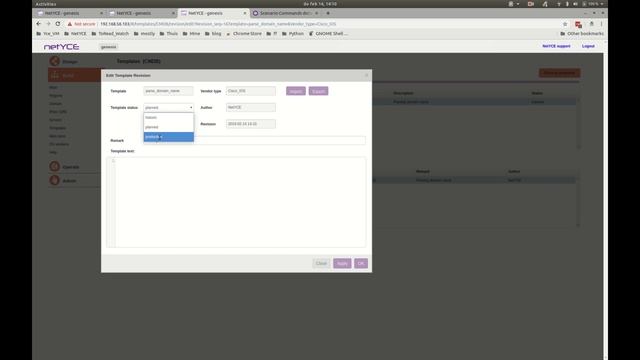Go back in browser history
Viewport: 640px width, 360px height.
pyautogui.click(x=39, y=24)
